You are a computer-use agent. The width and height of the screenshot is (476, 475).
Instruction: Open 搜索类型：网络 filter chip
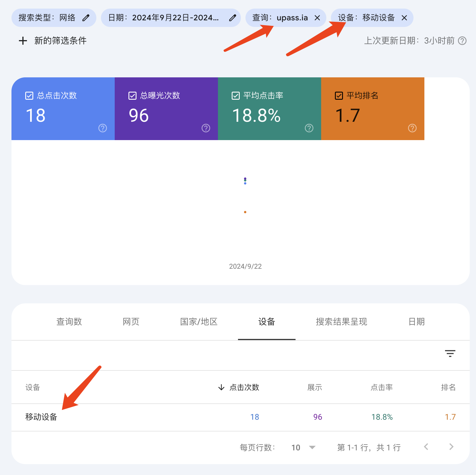54,18
